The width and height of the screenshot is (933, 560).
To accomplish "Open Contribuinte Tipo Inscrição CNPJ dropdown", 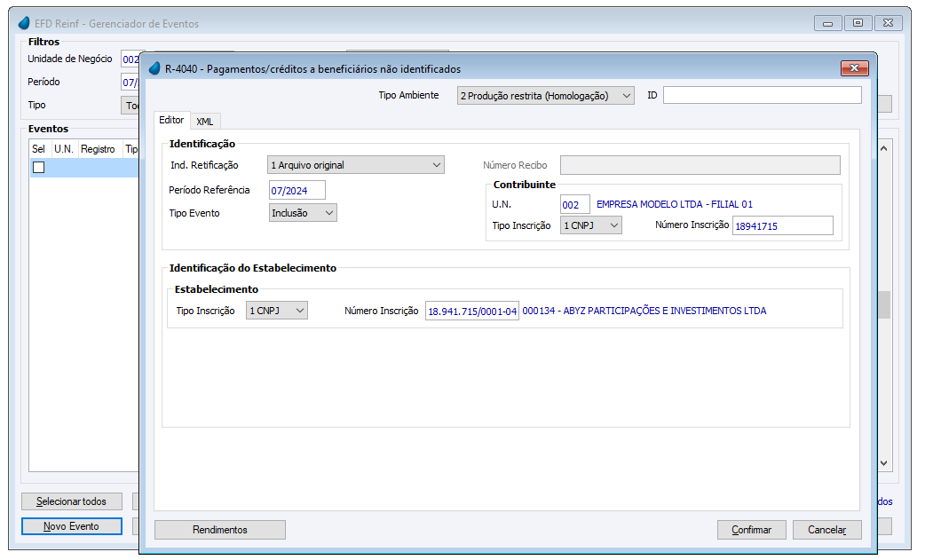I will pyautogui.click(x=591, y=225).
